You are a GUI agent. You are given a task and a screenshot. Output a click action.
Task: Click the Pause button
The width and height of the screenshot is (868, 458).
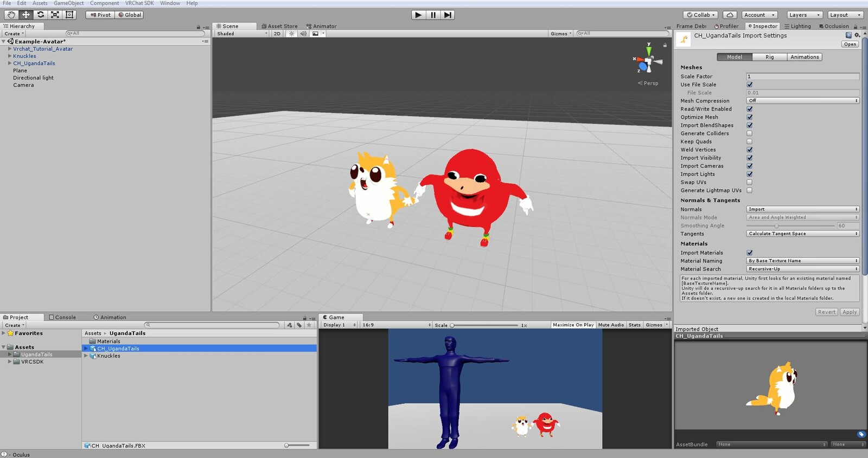coord(433,15)
